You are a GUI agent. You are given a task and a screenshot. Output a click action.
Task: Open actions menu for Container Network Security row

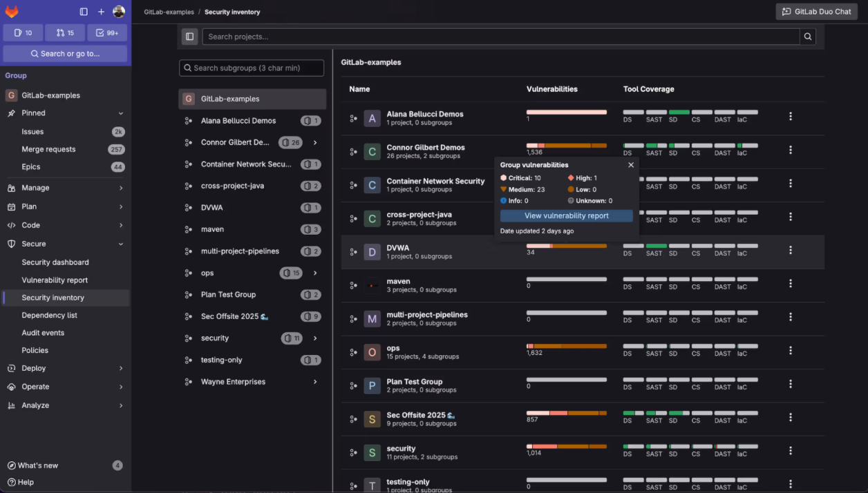coord(791,184)
